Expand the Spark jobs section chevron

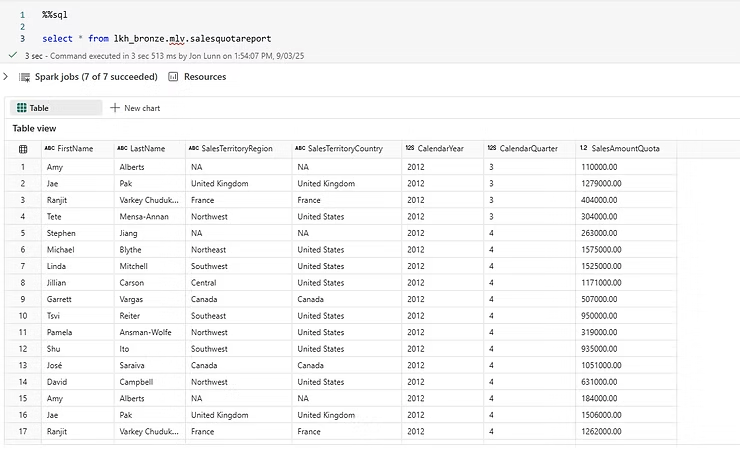[6, 77]
